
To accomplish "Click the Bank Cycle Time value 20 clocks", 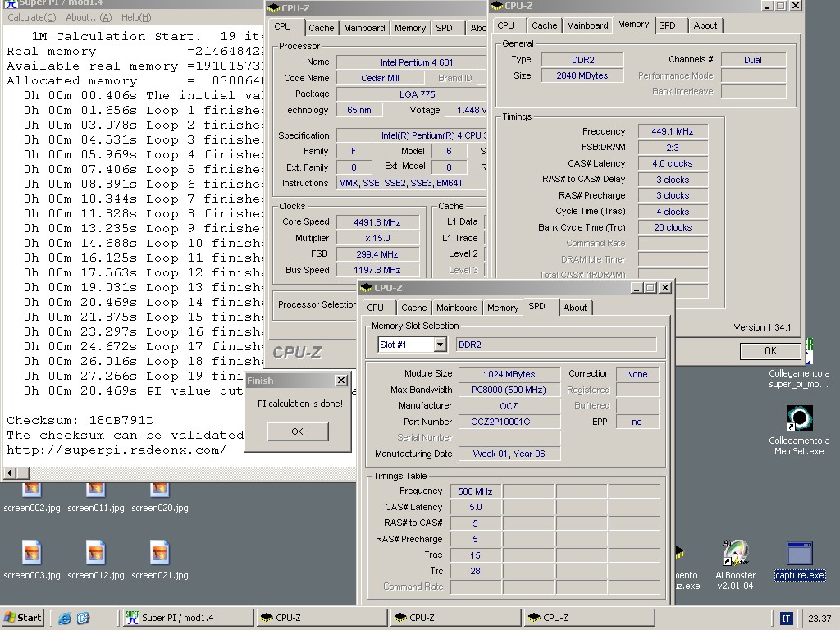I will (673, 227).
